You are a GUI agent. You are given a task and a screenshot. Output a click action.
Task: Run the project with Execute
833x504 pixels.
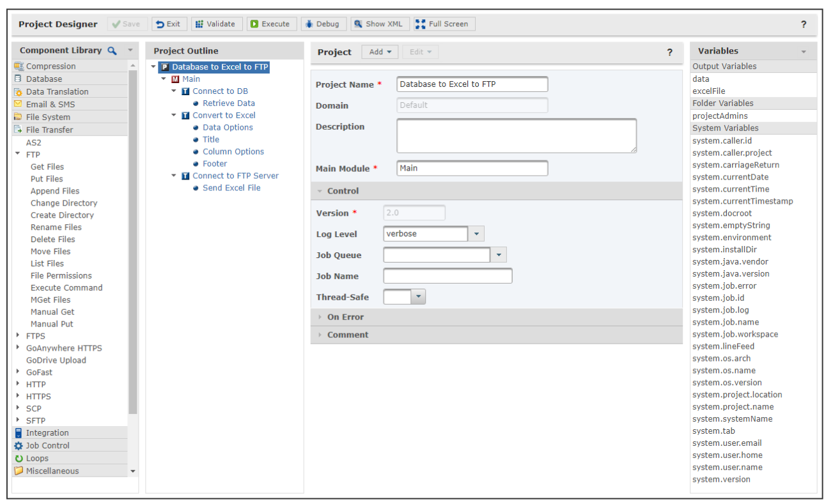[270, 24]
